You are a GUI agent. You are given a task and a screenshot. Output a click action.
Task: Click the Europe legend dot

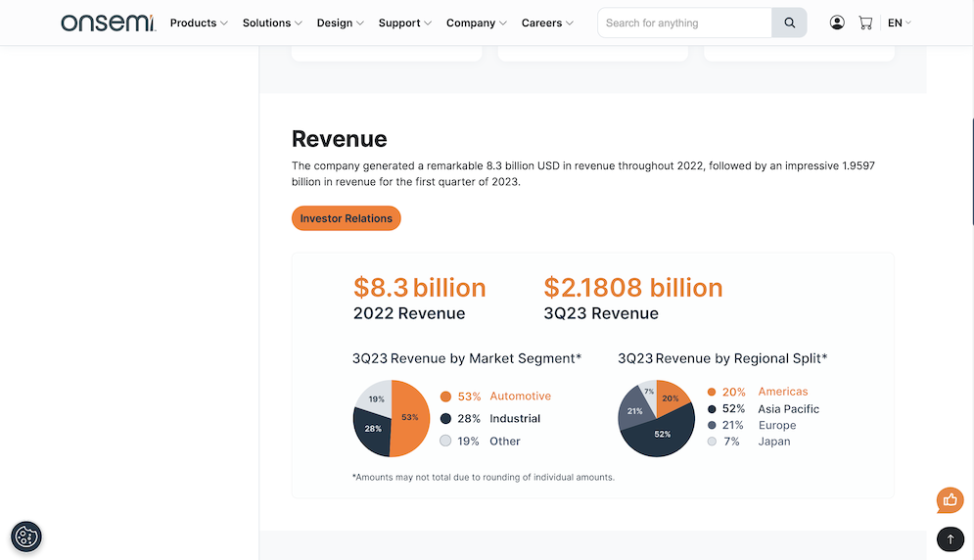(x=712, y=425)
